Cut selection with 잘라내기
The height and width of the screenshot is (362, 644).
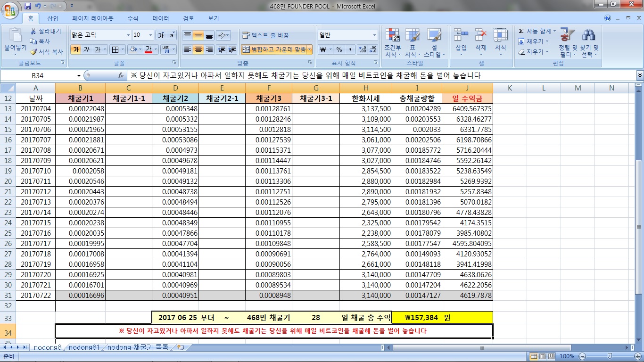point(46,31)
